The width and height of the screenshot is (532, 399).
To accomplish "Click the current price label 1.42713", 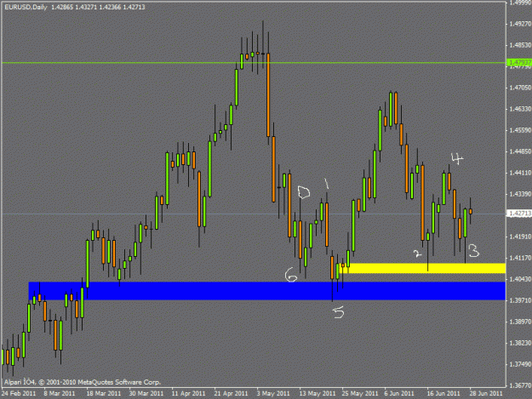I will pyautogui.click(x=519, y=214).
